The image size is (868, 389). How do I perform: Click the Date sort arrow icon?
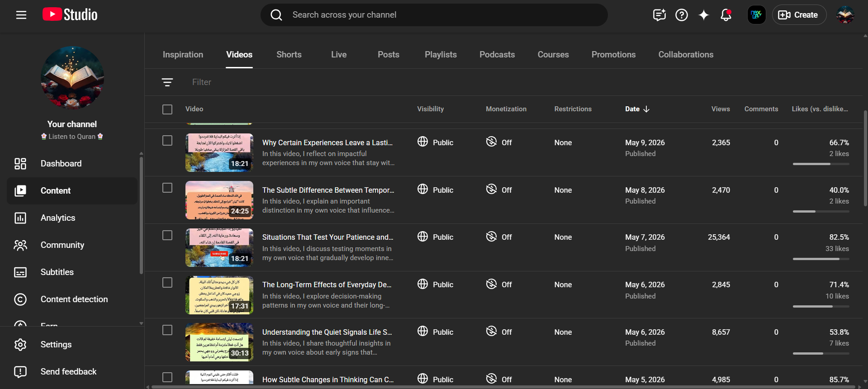point(646,109)
